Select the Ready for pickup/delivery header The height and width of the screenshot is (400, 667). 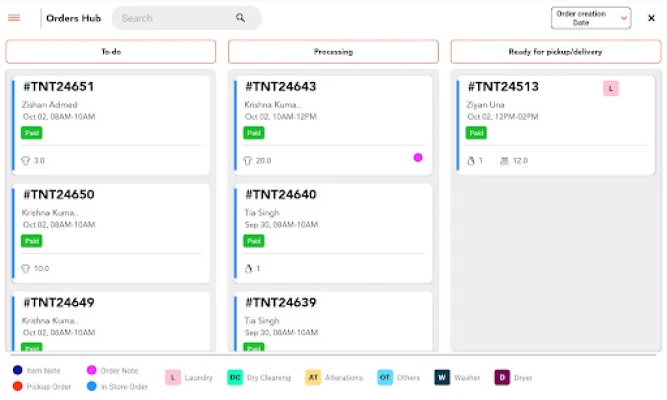coord(555,51)
